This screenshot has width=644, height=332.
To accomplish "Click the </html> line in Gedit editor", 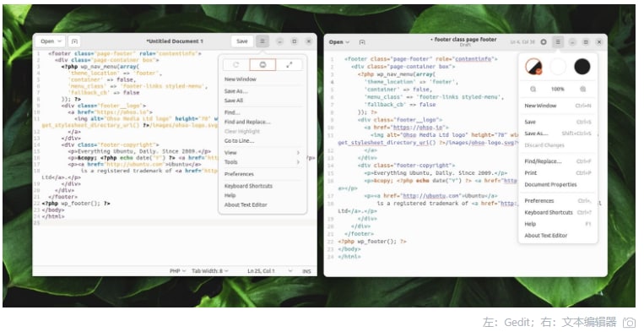I will click(x=53, y=216).
